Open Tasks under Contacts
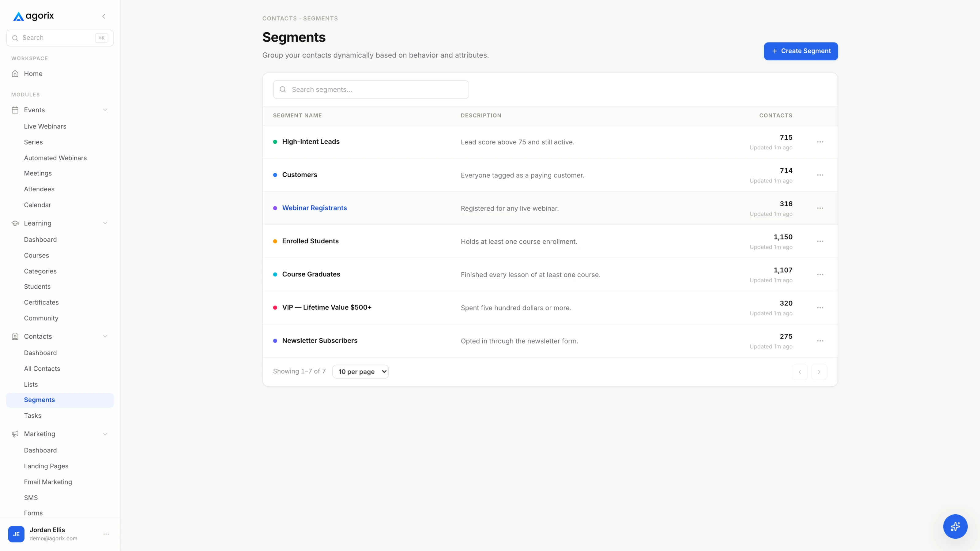The height and width of the screenshot is (551, 980). [x=32, y=416]
